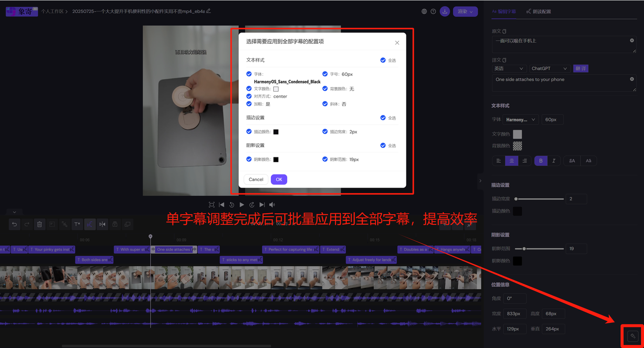Click the OK button in dialog
Screen dimensions: 644x348
pyautogui.click(x=279, y=179)
